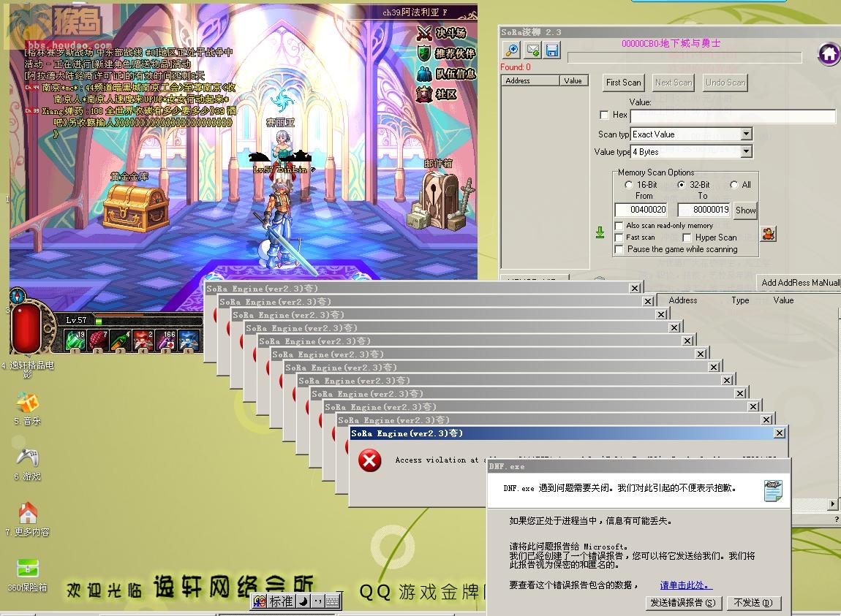This screenshot has width=841, height=616.
Task: Close the frontmost SoRa Engine error dialog
Action: [780, 433]
